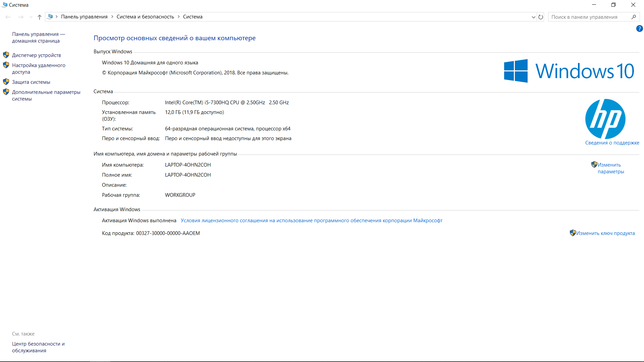The height and width of the screenshot is (362, 644).
Task: Expand chevron after Панель управления breadcrumb
Action: coord(112,17)
